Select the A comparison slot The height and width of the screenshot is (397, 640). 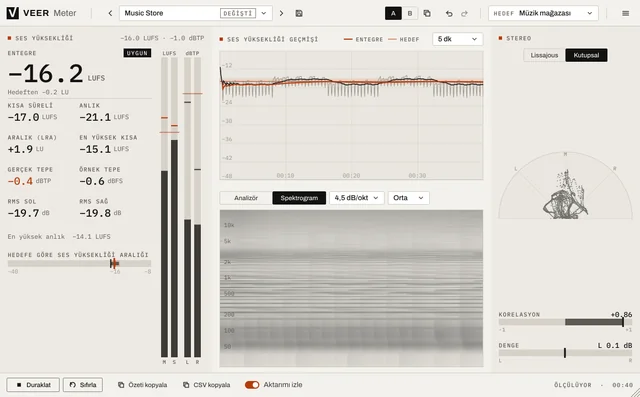pyautogui.click(x=393, y=13)
